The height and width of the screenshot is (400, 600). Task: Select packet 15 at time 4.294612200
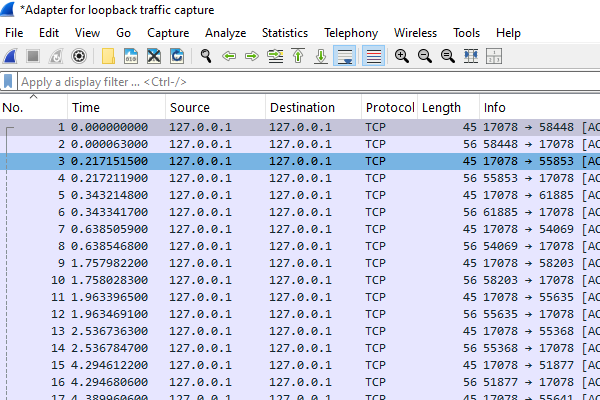point(300,365)
